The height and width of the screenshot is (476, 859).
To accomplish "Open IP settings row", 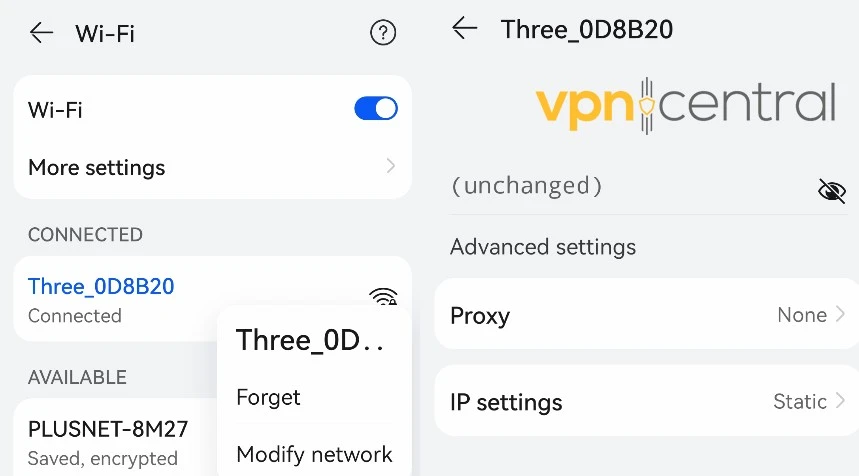I will coord(646,402).
